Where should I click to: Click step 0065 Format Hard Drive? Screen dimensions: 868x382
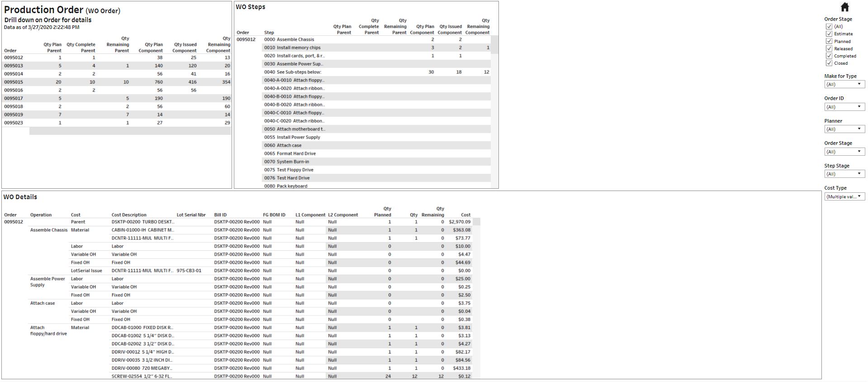tap(290, 153)
